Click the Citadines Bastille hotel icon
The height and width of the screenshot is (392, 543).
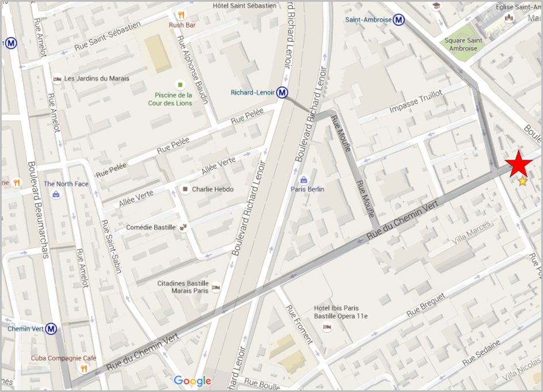click(x=216, y=287)
